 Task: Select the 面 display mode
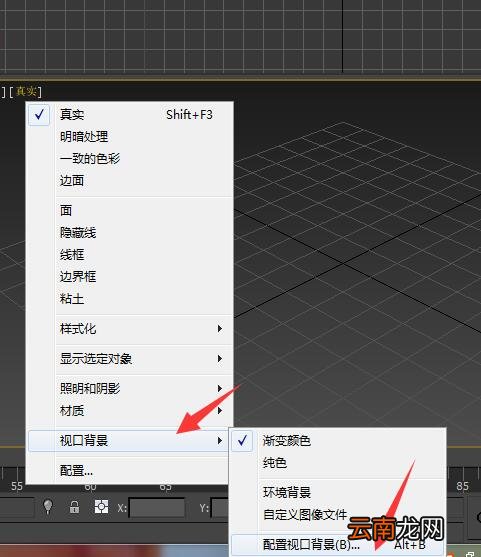point(131,210)
